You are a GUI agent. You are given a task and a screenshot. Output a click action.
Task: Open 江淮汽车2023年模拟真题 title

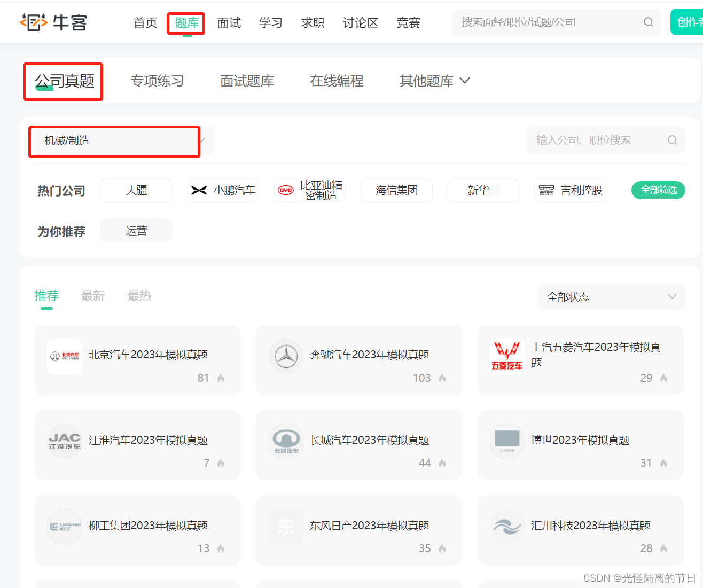(148, 440)
